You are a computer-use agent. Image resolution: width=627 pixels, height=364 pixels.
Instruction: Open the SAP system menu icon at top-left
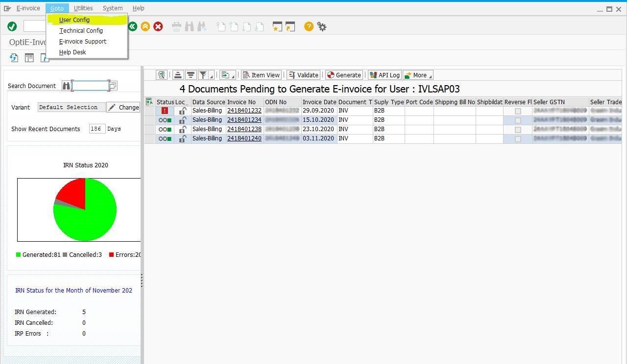click(7, 8)
